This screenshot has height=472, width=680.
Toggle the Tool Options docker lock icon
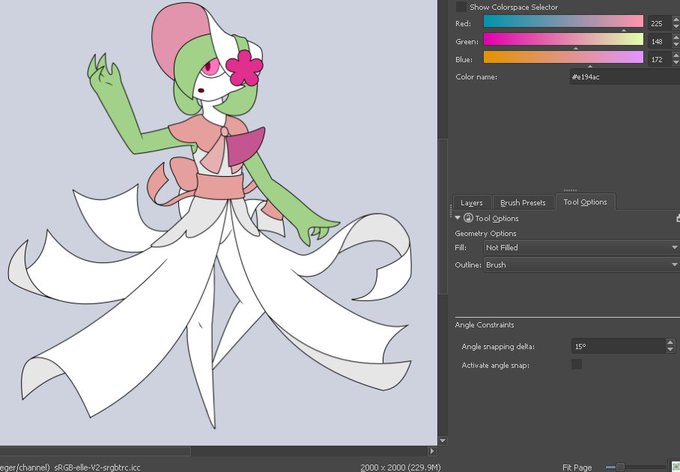pyautogui.click(x=677, y=218)
